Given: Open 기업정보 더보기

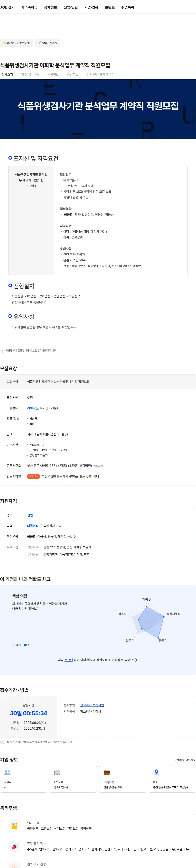Looking at the screenshot, I should click(185, 759).
